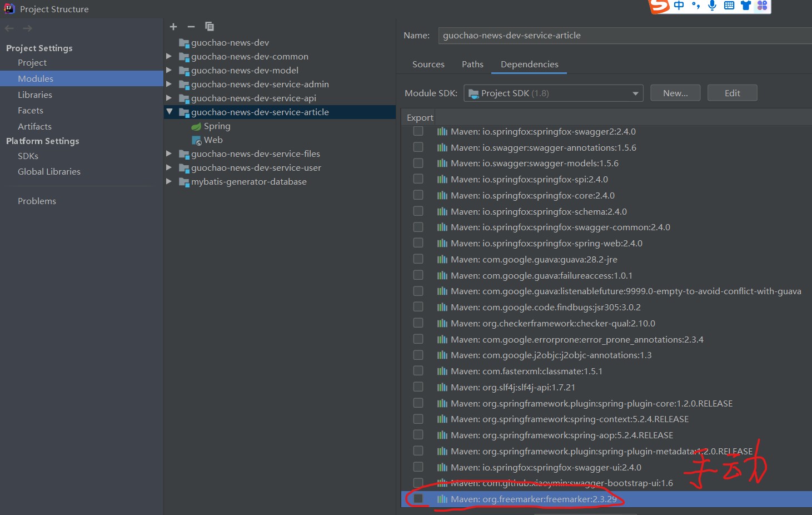812x515 pixels.
Task: Click the Edit SDK button
Action: pos(732,93)
